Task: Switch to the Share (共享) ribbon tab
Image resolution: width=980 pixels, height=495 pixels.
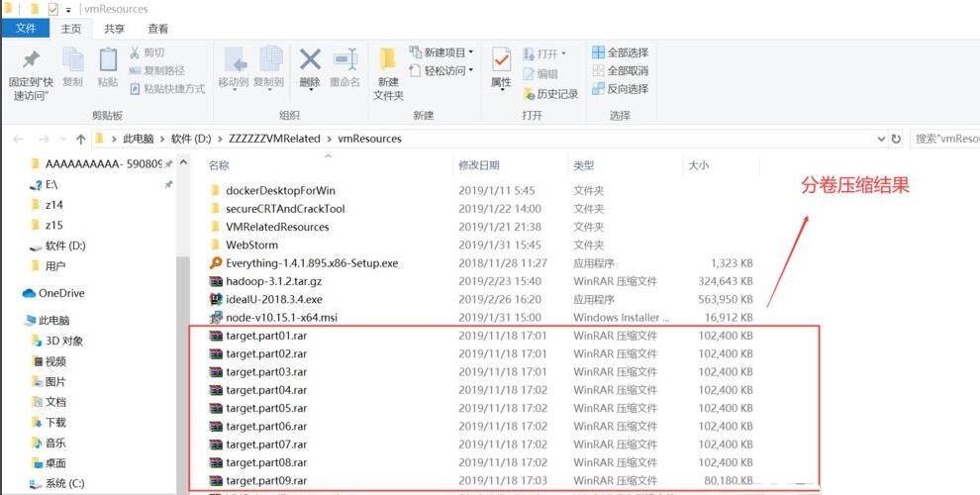Action: coord(115,29)
